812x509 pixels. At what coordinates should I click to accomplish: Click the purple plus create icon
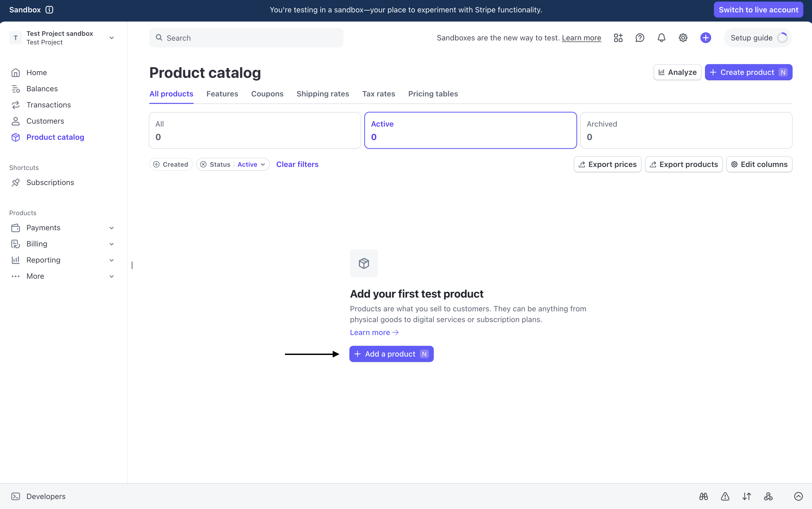coord(706,38)
